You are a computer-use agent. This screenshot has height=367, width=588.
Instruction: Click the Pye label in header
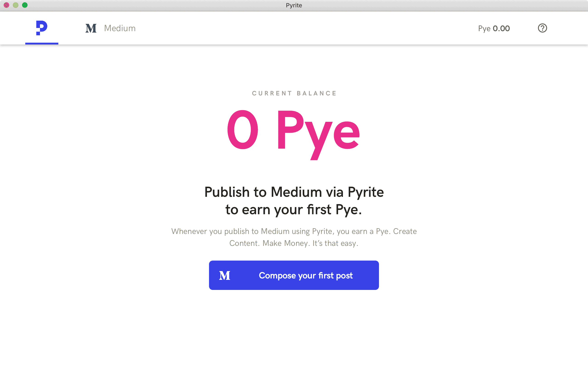[x=484, y=28]
